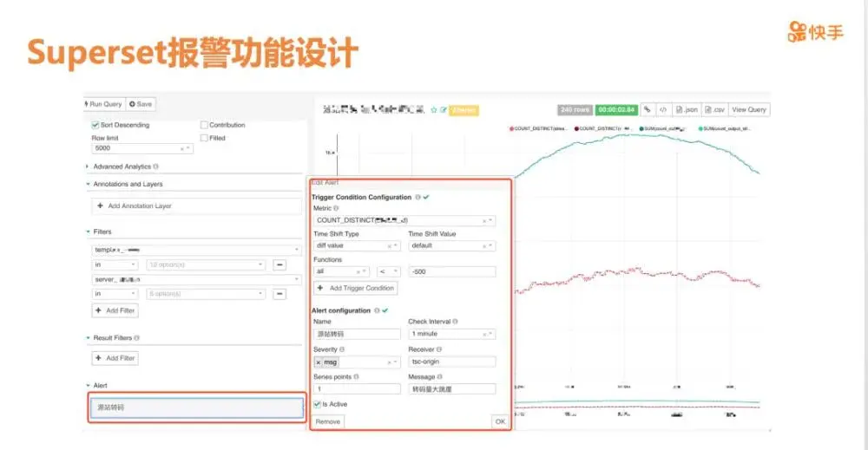The width and height of the screenshot is (868, 450).
Task: Open the first filter column dropdown
Action: tap(196, 250)
